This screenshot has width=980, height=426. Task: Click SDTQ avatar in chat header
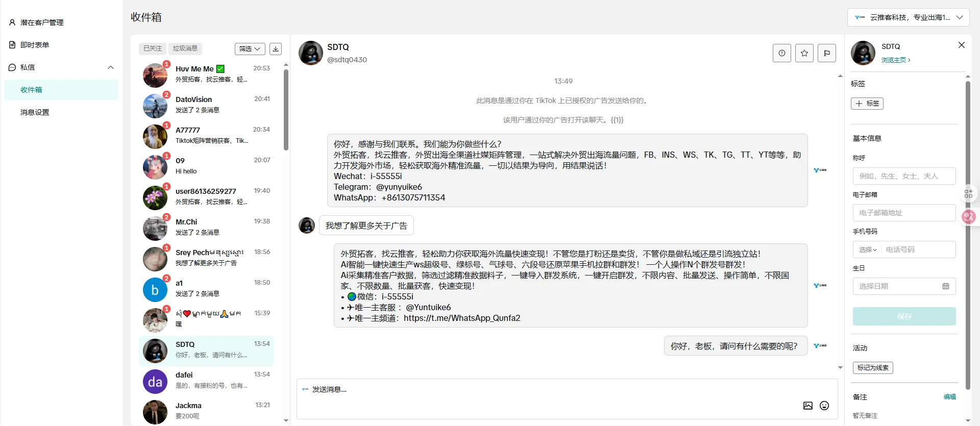click(311, 53)
